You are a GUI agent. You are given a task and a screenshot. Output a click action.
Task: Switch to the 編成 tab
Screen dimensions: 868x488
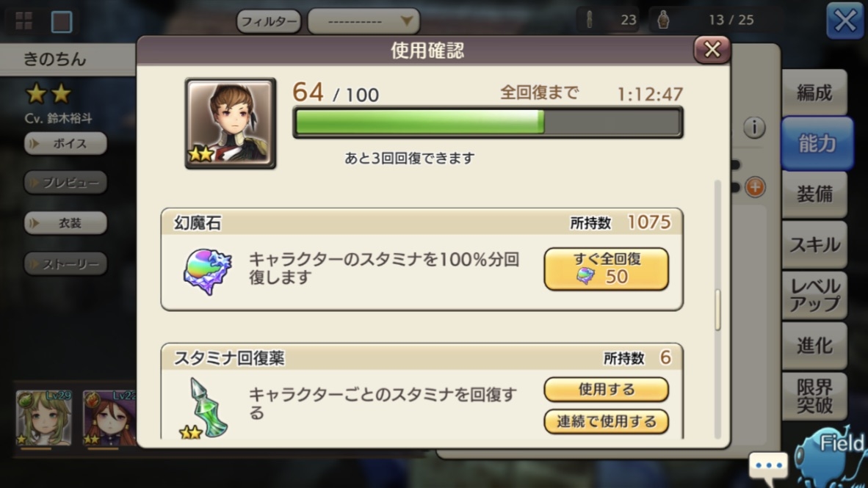[x=814, y=92]
